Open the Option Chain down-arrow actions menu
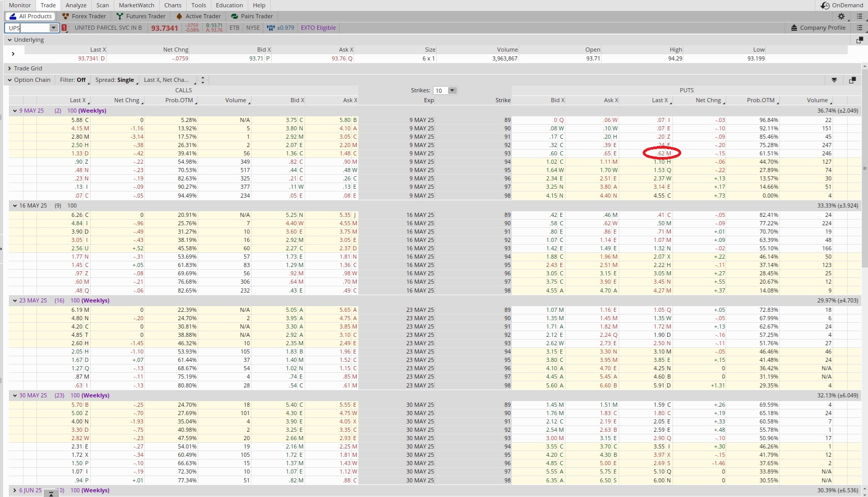The image size is (868, 497). point(834,80)
